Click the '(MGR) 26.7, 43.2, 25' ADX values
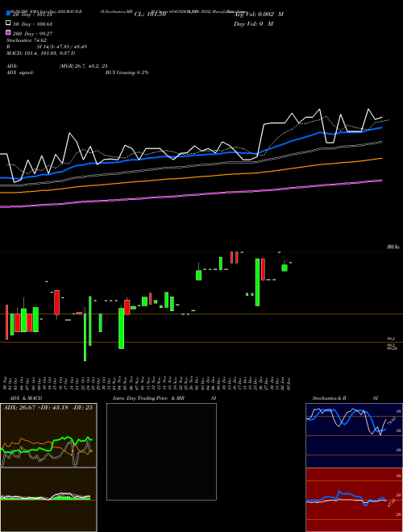This screenshot has width=403, height=532. click(84, 66)
